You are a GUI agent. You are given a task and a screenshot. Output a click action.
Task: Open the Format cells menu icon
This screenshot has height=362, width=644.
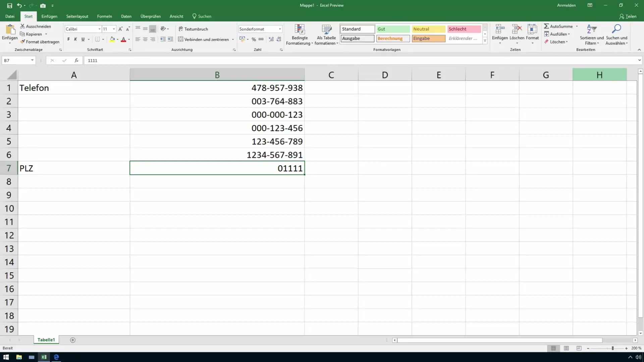point(532,29)
